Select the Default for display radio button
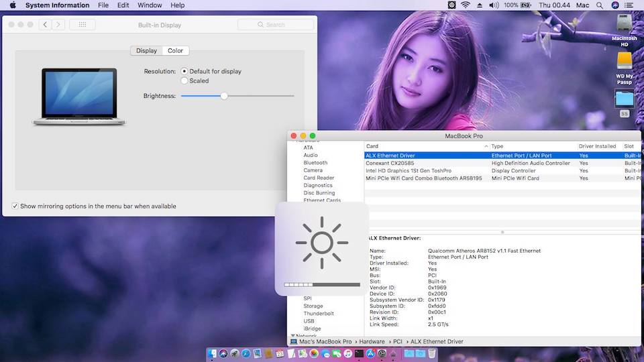This screenshot has height=362, width=644. 184,71
